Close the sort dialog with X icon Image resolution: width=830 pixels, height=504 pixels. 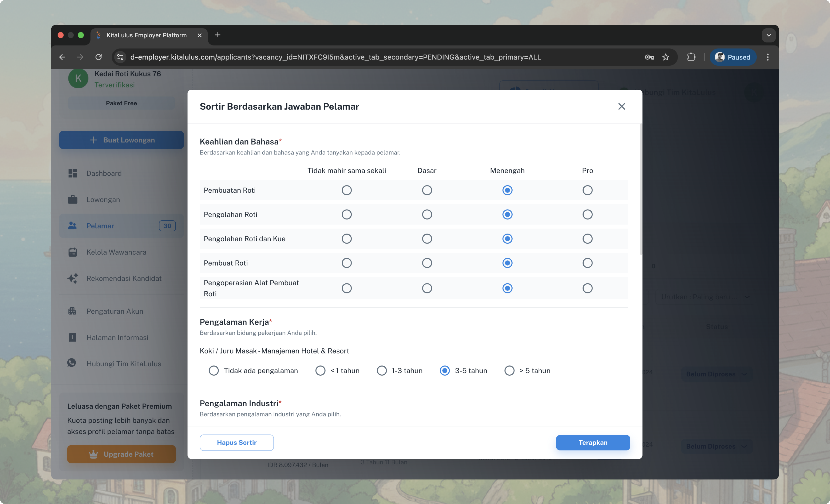621,106
